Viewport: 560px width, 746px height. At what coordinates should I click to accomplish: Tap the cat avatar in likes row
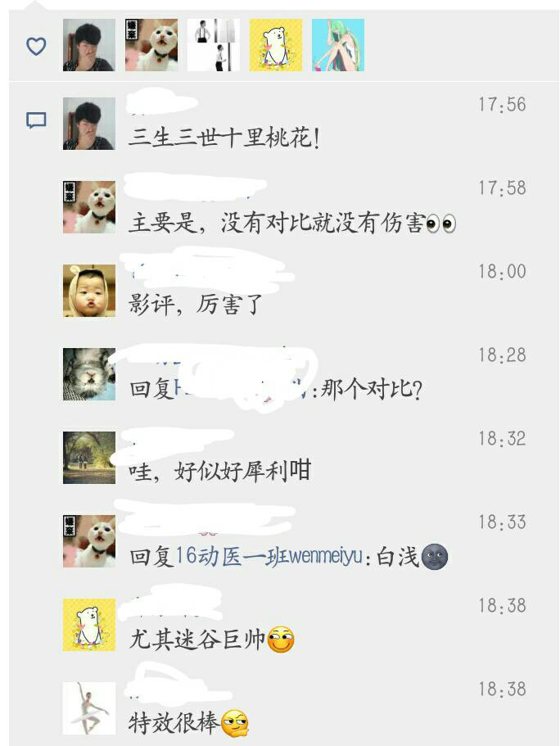coord(151,45)
